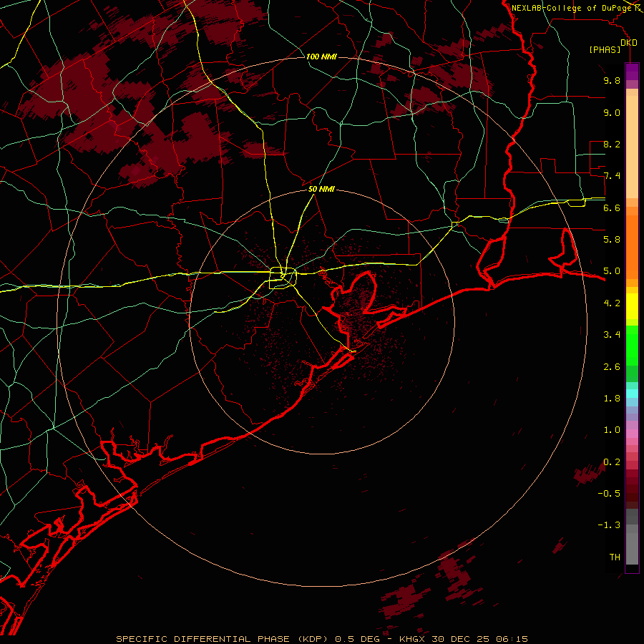Click the 2.6 value on the scale
The height and width of the screenshot is (644, 644).
coord(612,367)
